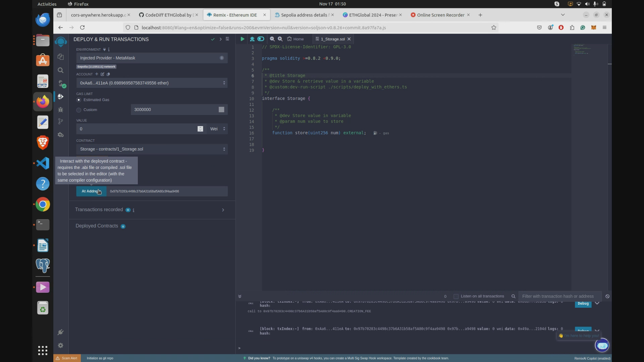This screenshot has height=362, width=644.
Task: Click green checkmark in panel header
Action: (x=213, y=39)
